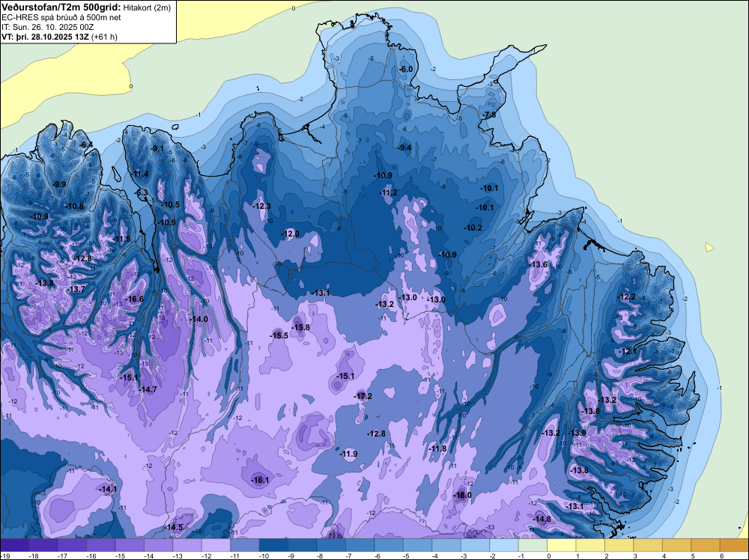Click the -11.4 temperature label

pos(140,174)
